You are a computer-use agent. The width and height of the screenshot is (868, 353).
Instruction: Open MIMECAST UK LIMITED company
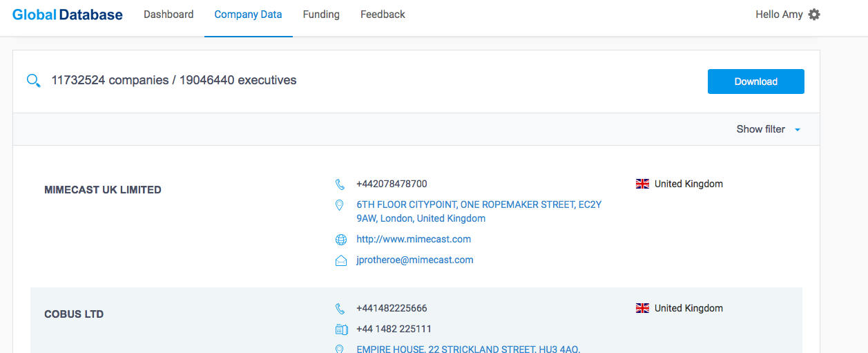103,190
